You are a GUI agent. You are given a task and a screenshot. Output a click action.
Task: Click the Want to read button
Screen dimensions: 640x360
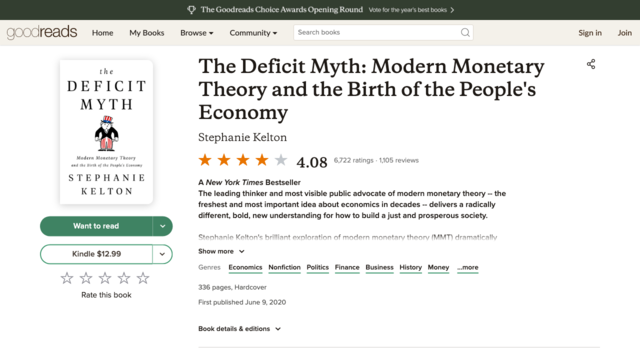pyautogui.click(x=96, y=226)
